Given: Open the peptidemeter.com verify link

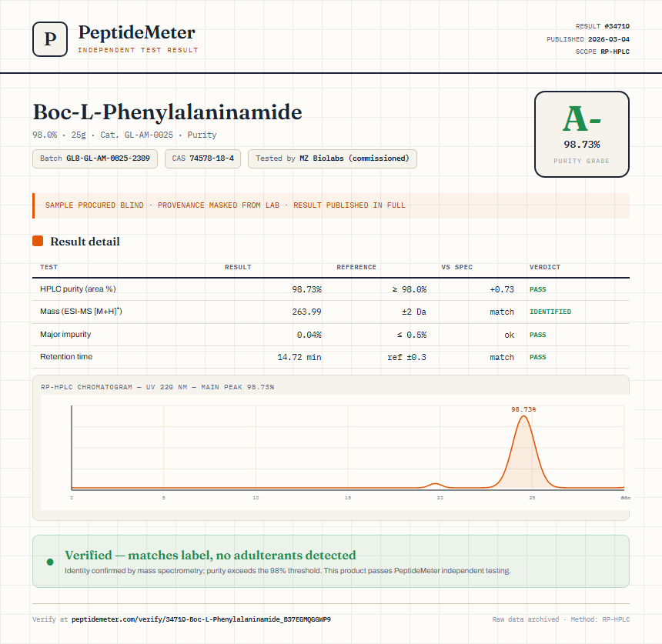Looking at the screenshot, I should [x=201, y=619].
